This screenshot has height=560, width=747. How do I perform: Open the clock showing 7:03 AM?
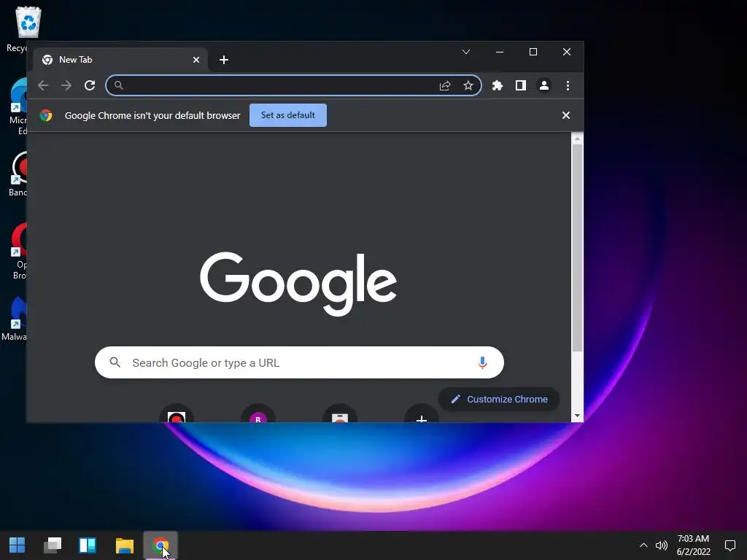(693, 545)
